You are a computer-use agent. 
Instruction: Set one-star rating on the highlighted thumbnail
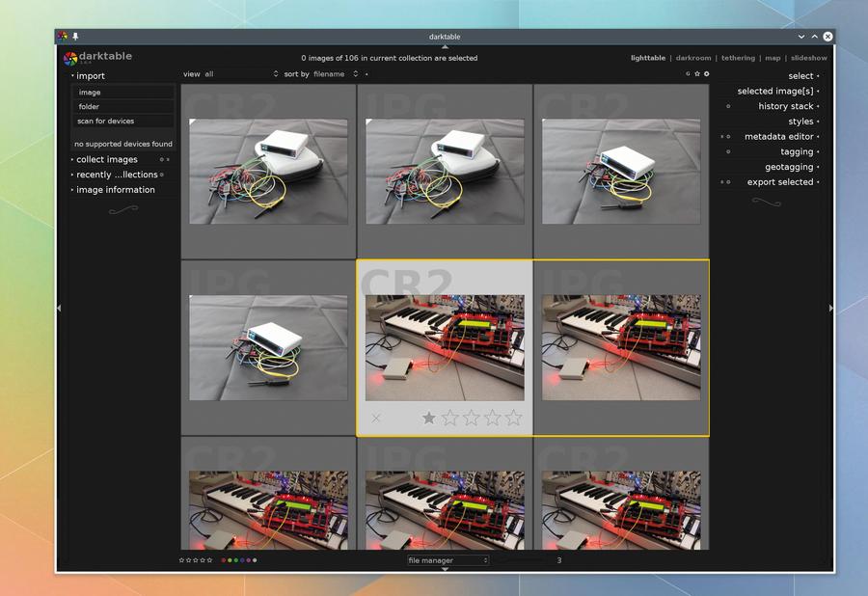pyautogui.click(x=428, y=418)
